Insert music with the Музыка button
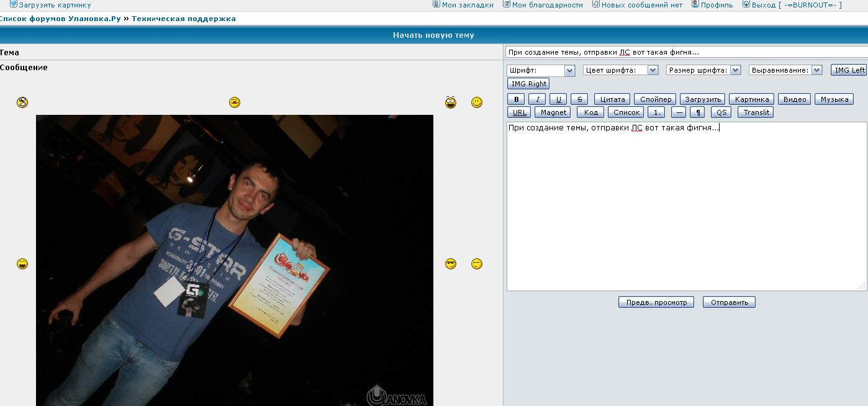868x406 pixels. click(833, 99)
